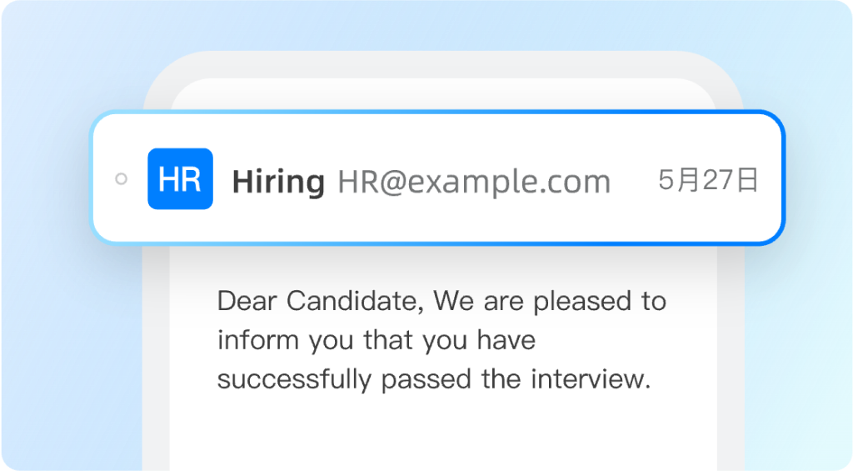Click white phone screen above the notification card
The image size is (868, 471).
pyautogui.click(x=441, y=93)
